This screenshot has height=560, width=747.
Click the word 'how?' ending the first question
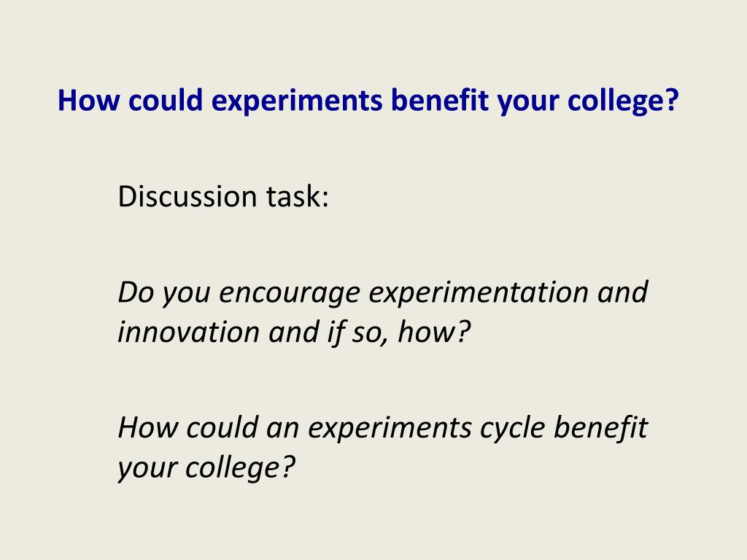[434, 332]
